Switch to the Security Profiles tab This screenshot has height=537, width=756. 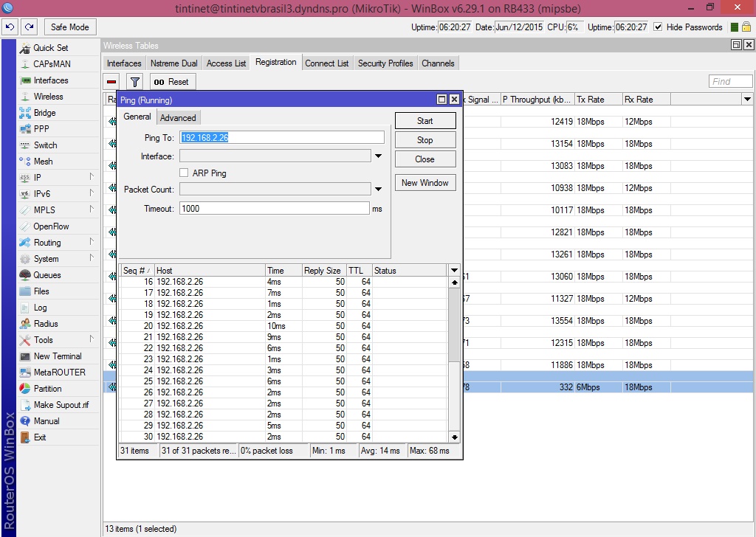[385, 63]
